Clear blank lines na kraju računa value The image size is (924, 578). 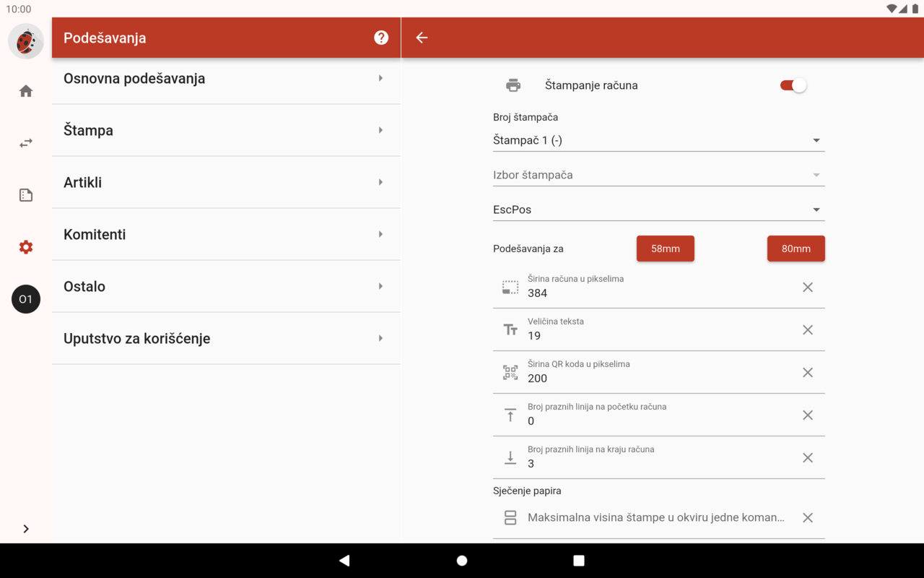(808, 458)
